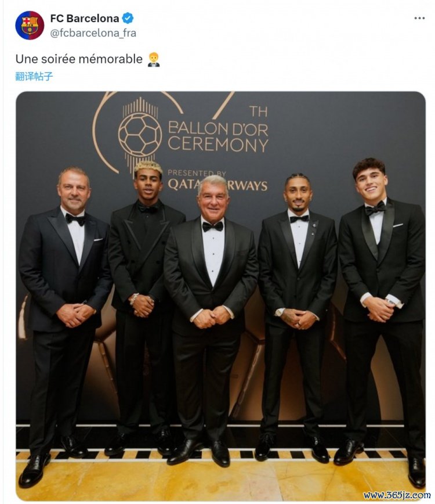The image size is (435, 504).
Task: Click the @fcbarcelona_fra handle
Action: (93, 33)
